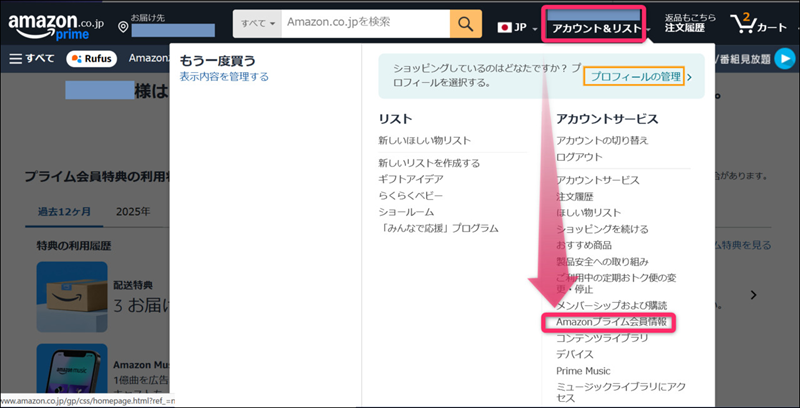Click the orange magnifier search button
The width and height of the screenshot is (800, 408).
click(465, 23)
